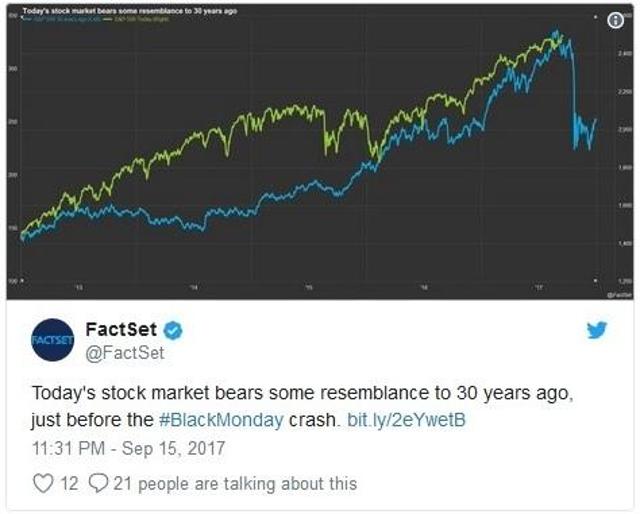Click the Twitter bird logo
Viewport: 640px width, 514px height.
pyautogui.click(x=597, y=329)
